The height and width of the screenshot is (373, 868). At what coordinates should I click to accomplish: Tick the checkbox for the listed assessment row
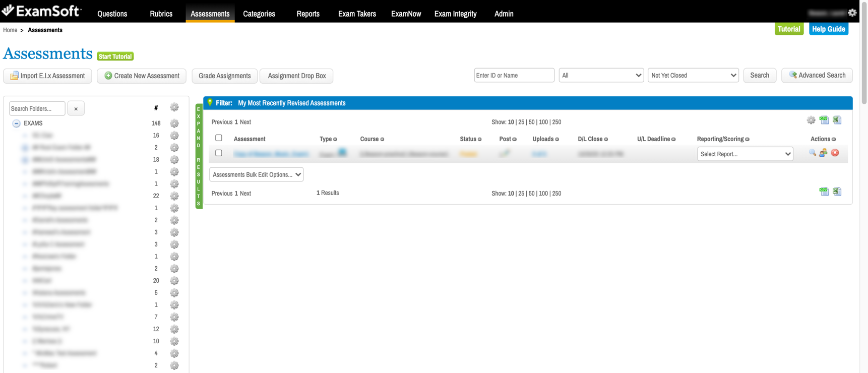219,153
